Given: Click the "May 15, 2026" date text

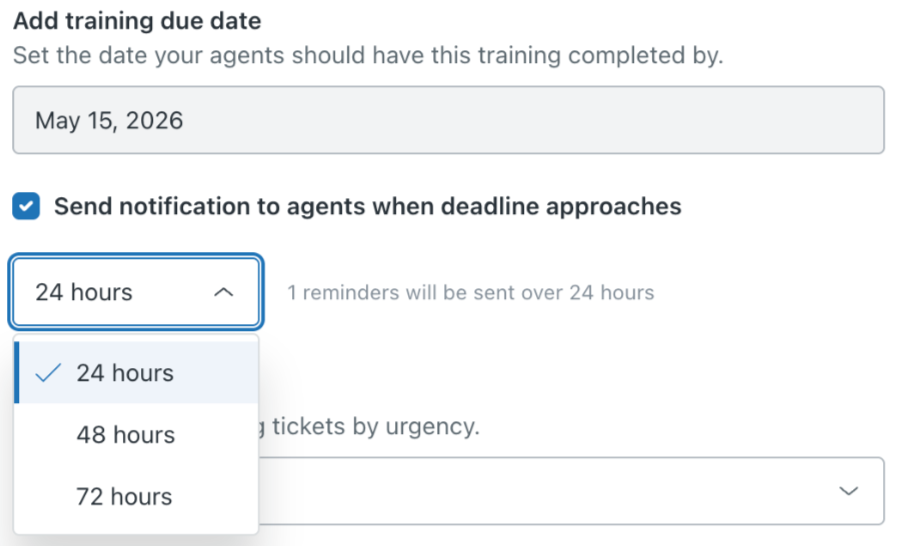Looking at the screenshot, I should (109, 121).
